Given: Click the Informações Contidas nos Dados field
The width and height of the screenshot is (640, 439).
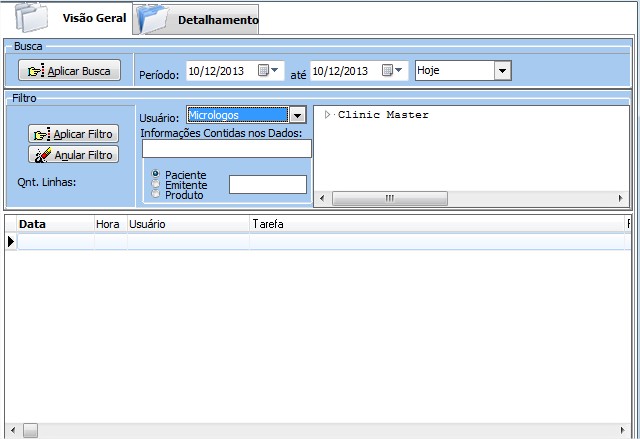Looking at the screenshot, I should (x=226, y=149).
